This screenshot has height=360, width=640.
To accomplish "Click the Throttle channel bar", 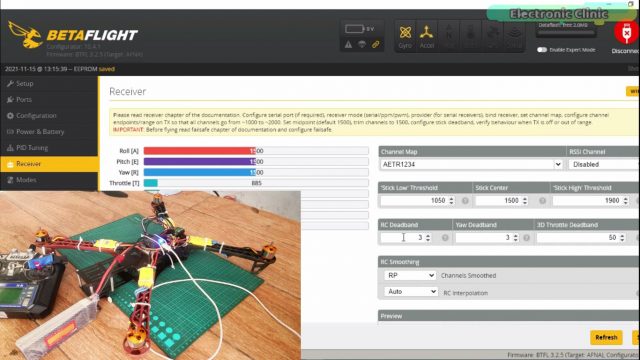I will click(x=256, y=183).
